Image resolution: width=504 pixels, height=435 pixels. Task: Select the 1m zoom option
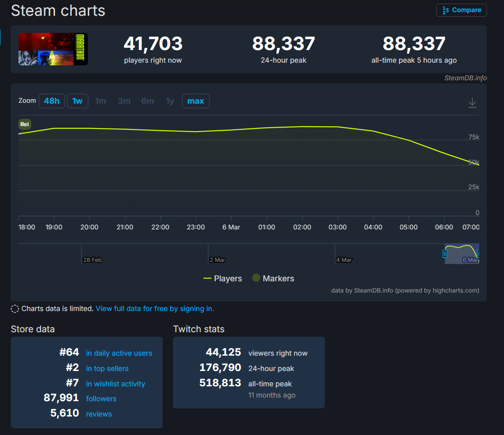[100, 101]
